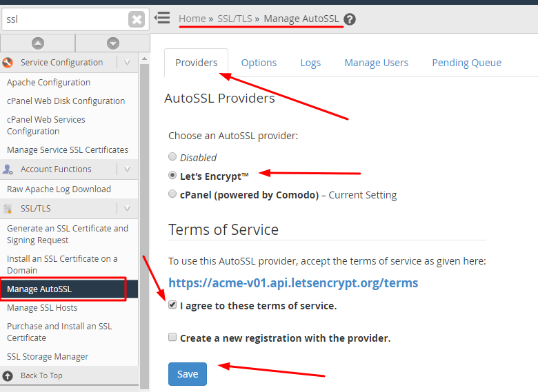Open Purchase and Install an SSL Certificate
538x392 pixels.
pyautogui.click(x=59, y=332)
